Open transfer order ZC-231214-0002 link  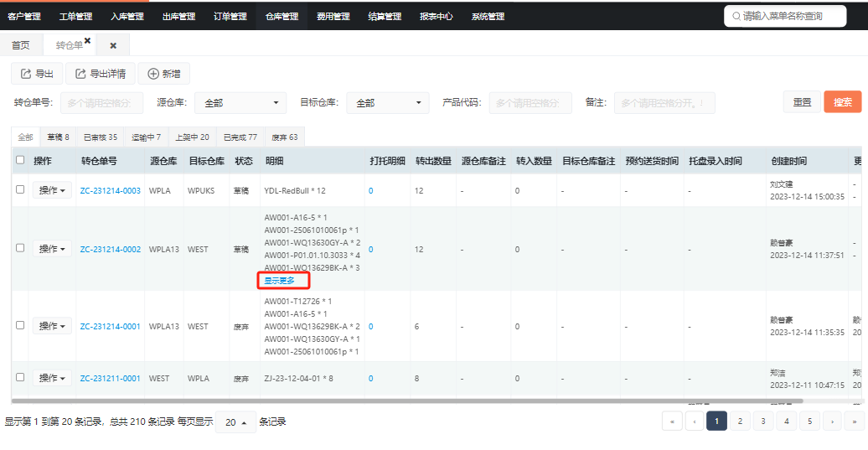[x=110, y=249]
